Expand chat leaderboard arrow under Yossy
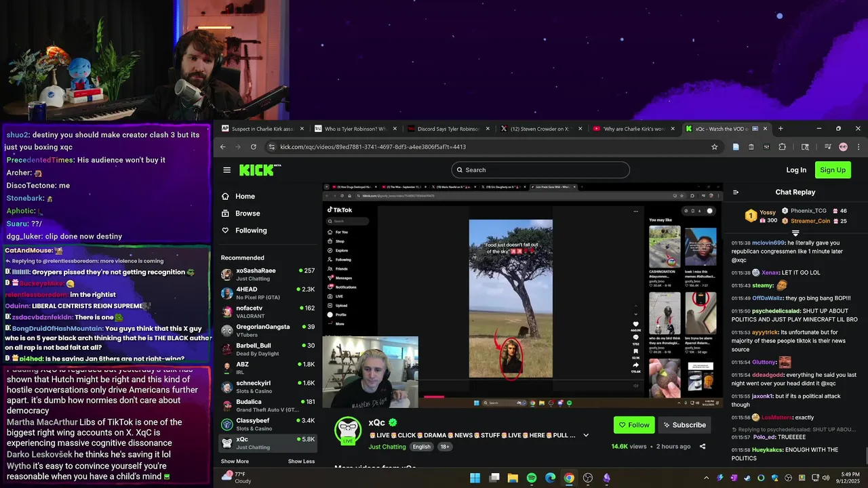The height and width of the screenshot is (488, 868). click(x=795, y=232)
